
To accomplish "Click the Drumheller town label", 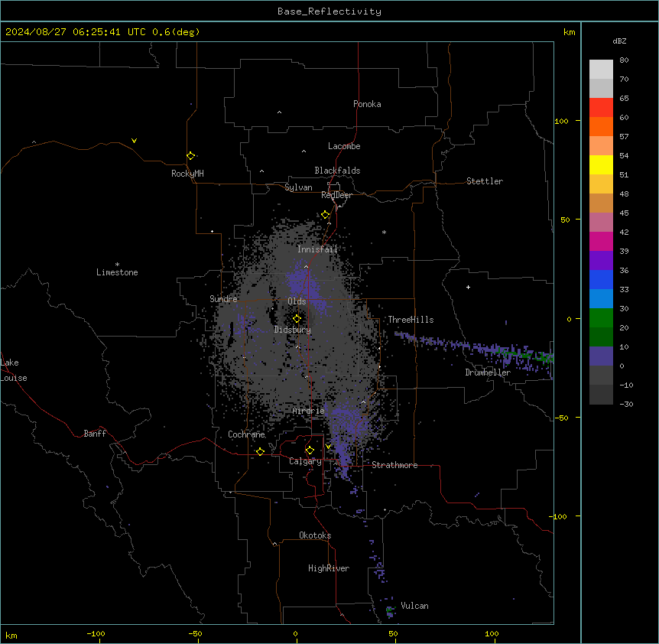I will (x=488, y=372).
